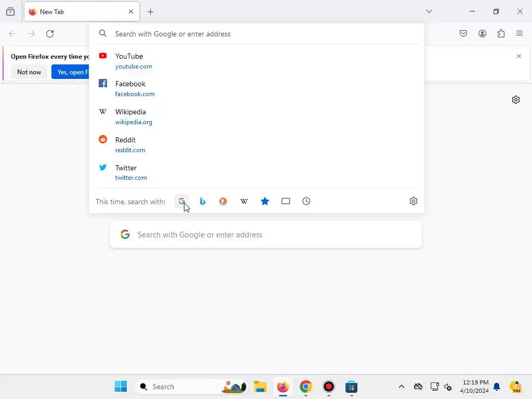Viewport: 532px width, 399px height.
Task: Reload the current page
Action: click(50, 34)
